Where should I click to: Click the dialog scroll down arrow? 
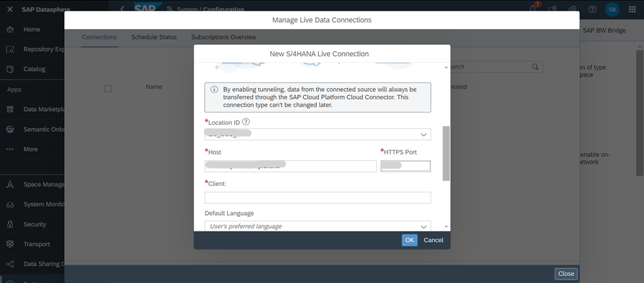point(446,227)
